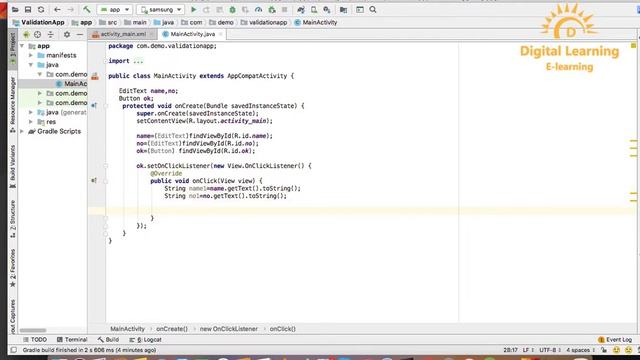Click override gutter icon beside onCreate
The image size is (640, 360).
94,106
